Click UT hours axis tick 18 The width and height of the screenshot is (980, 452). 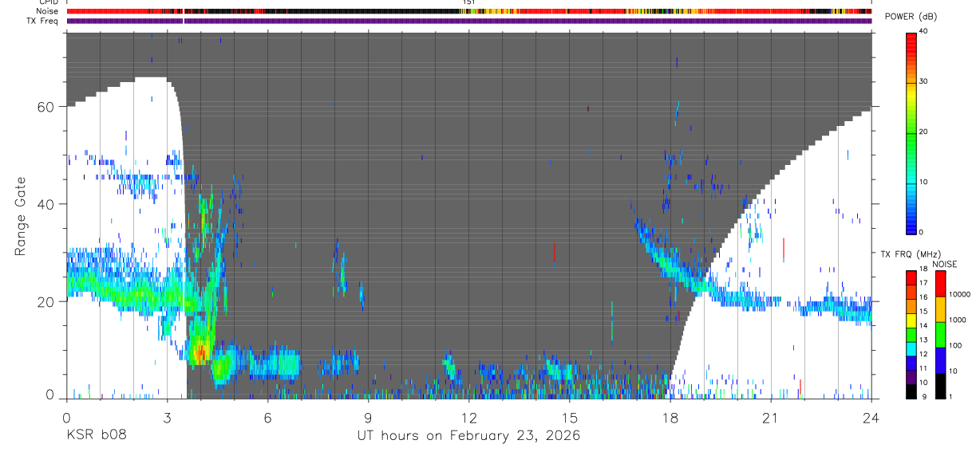(670, 416)
